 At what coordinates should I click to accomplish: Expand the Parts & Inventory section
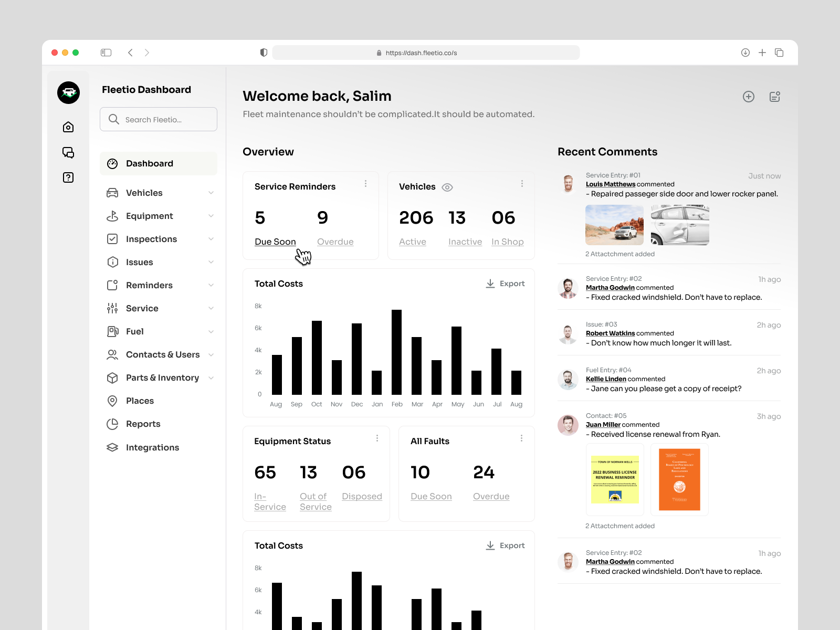211,377
